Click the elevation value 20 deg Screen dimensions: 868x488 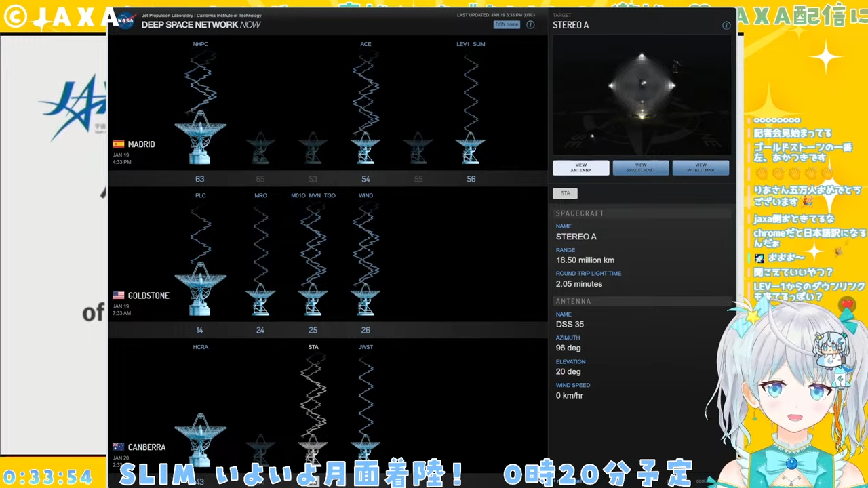[x=568, y=372]
